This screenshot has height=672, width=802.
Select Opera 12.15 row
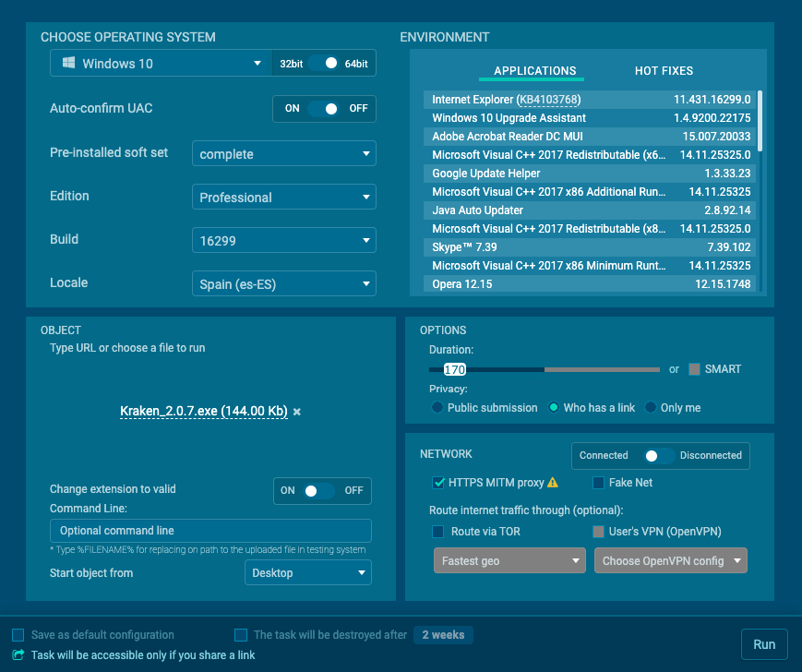589,283
